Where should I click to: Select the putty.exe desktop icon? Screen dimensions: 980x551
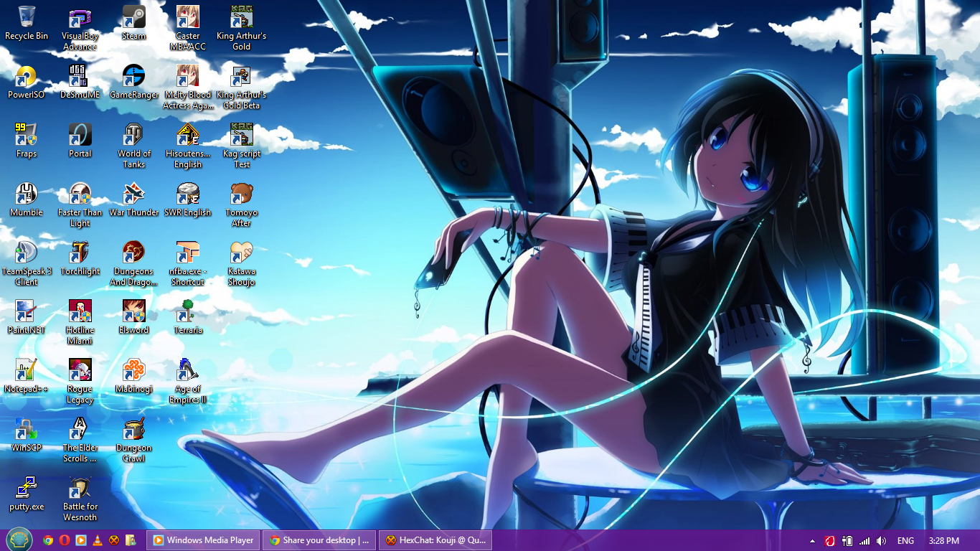(x=27, y=492)
